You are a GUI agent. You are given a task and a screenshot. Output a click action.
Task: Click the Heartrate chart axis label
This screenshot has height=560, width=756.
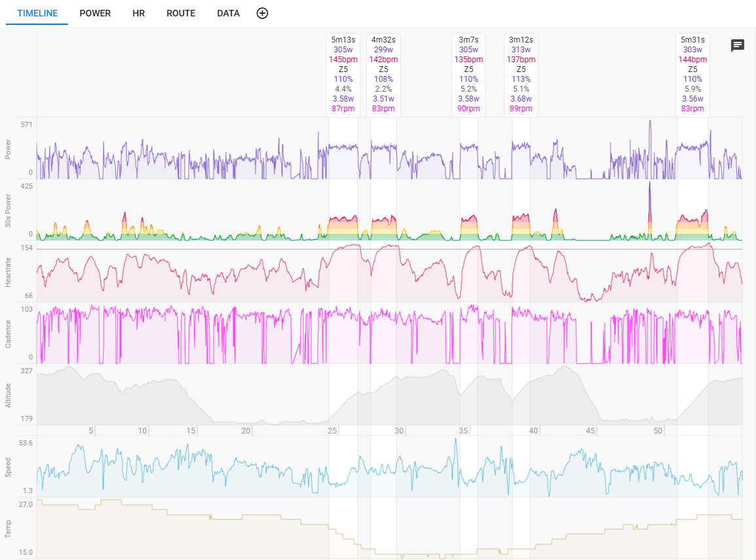click(9, 272)
